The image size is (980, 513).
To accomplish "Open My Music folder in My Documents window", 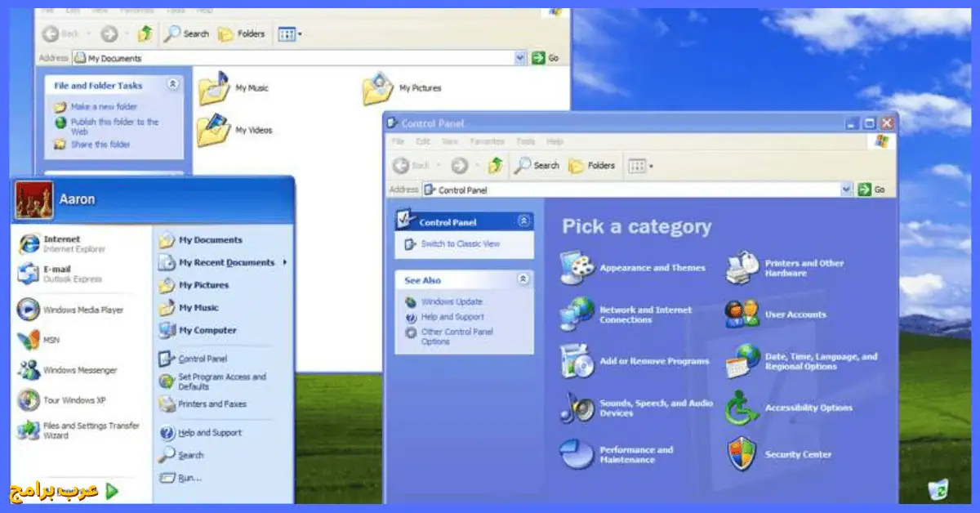I will pyautogui.click(x=214, y=88).
